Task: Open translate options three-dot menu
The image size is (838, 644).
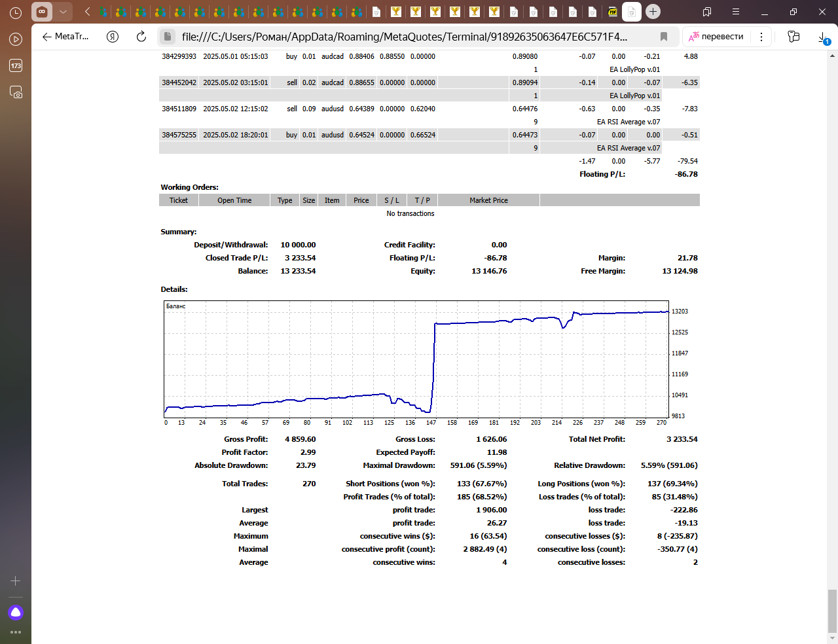Action: pyautogui.click(x=761, y=37)
